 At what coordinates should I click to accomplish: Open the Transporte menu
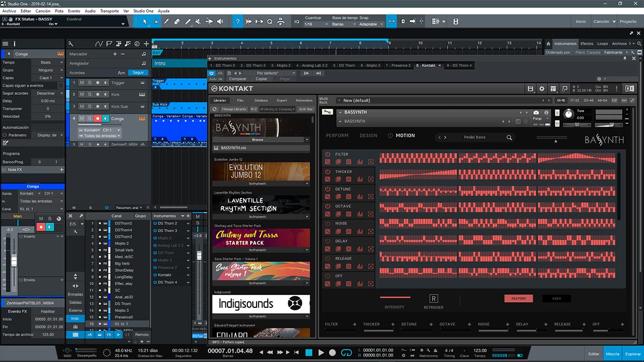coord(109,11)
